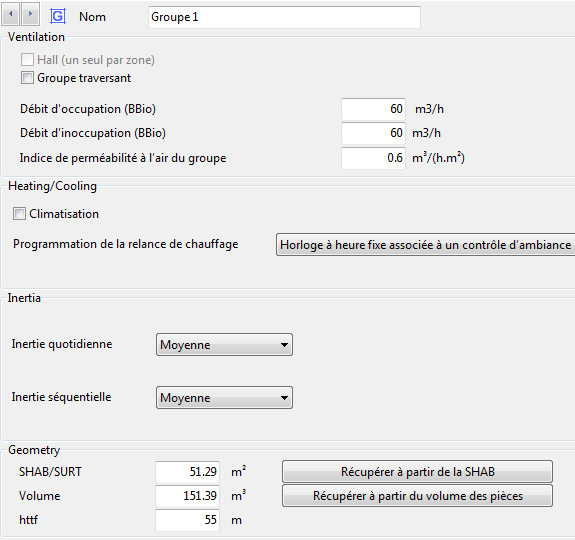Edit the Nom field containing Groupe 1
The height and width of the screenshot is (540, 575).
284,17
